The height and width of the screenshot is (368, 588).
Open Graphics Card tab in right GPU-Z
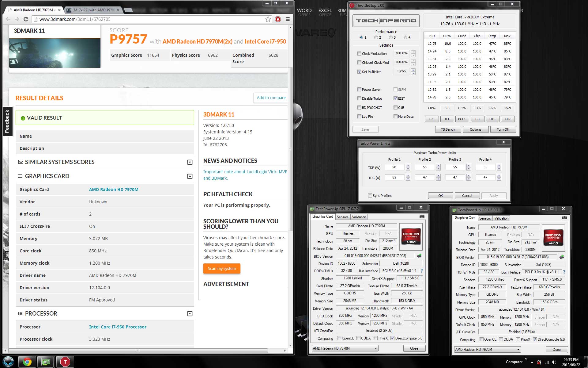(x=465, y=218)
